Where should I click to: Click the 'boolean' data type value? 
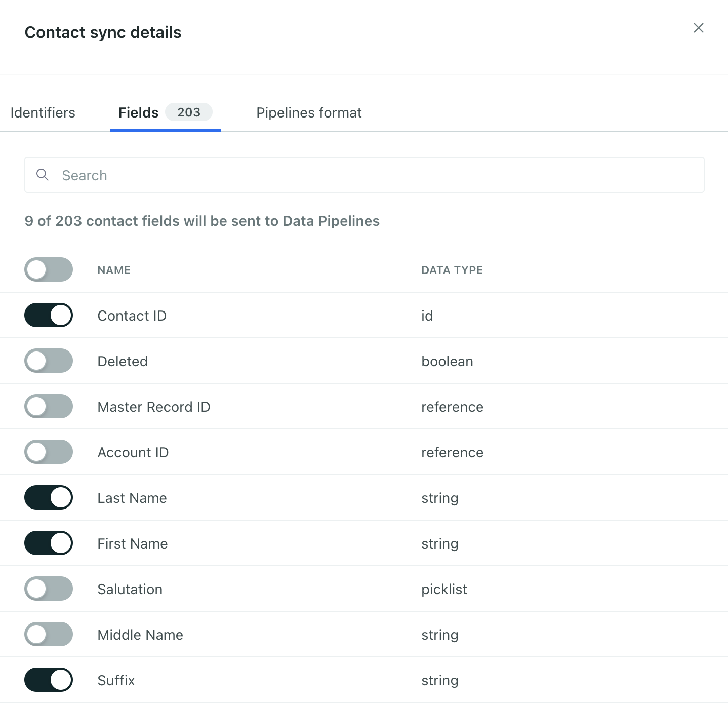coord(447,361)
